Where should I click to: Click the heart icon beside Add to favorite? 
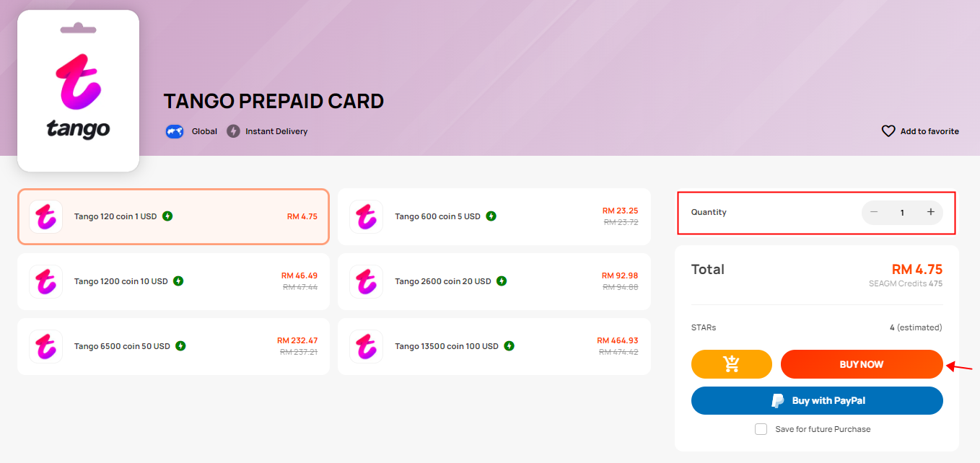click(x=888, y=131)
